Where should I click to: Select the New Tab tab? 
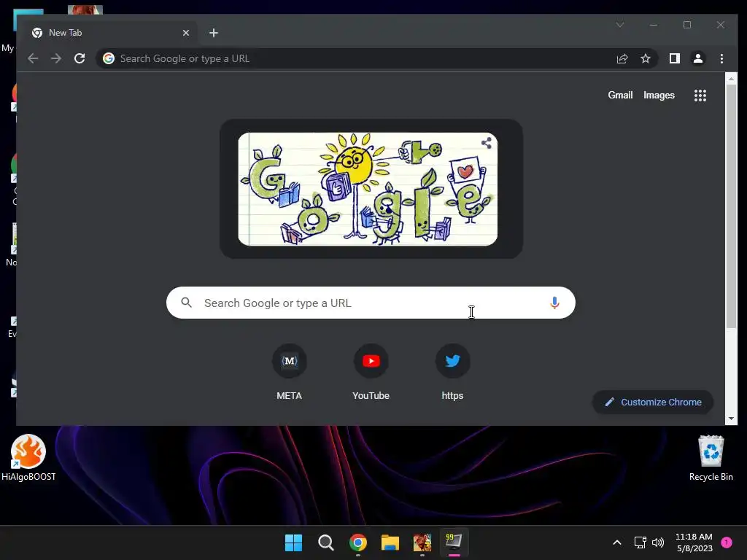click(111, 33)
